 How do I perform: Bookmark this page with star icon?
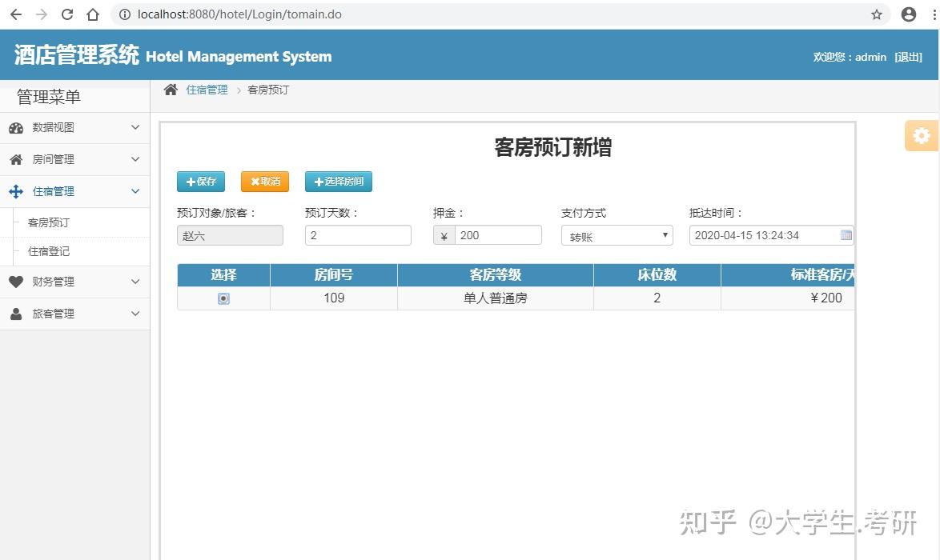[x=877, y=14]
